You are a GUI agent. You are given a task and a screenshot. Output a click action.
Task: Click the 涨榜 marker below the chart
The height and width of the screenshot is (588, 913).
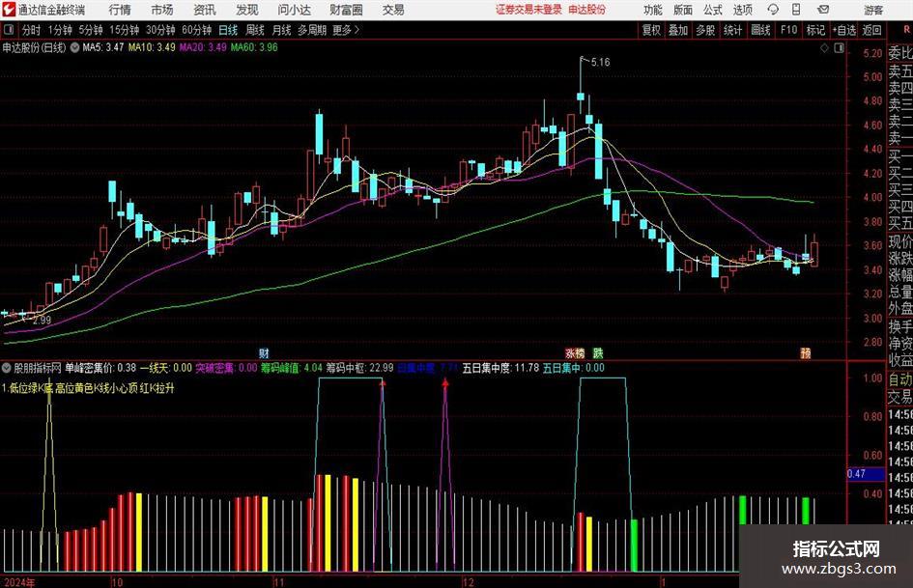(575, 353)
